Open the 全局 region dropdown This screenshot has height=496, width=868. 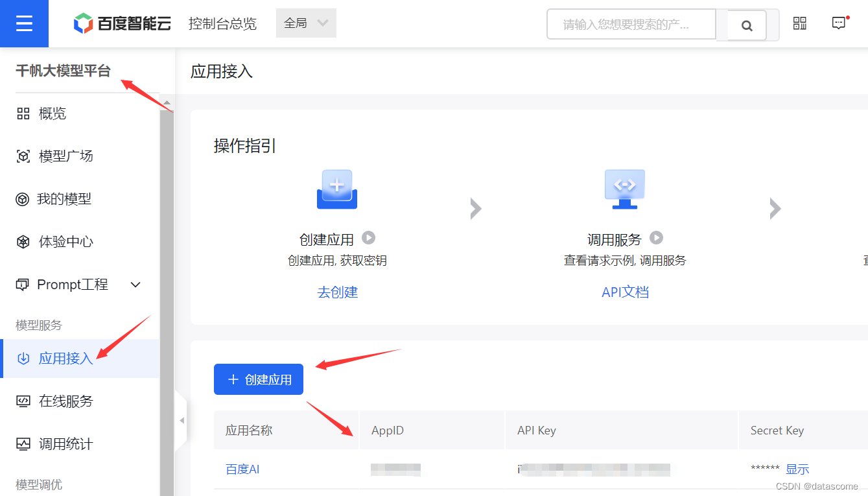point(306,23)
